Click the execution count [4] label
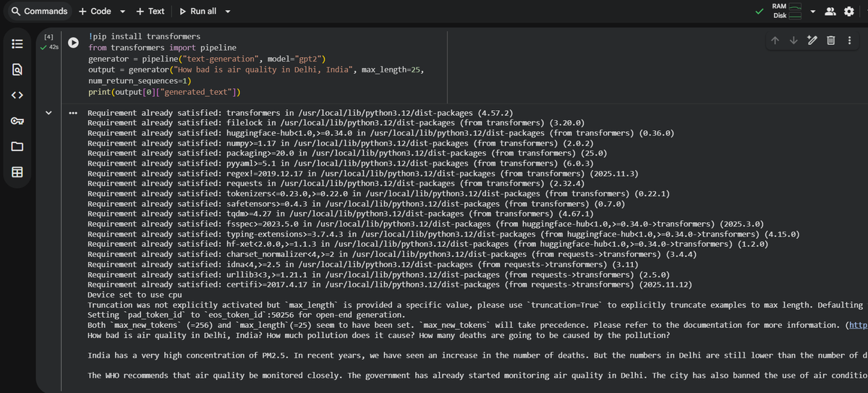Screen dimensions: 868x393 (48, 36)
